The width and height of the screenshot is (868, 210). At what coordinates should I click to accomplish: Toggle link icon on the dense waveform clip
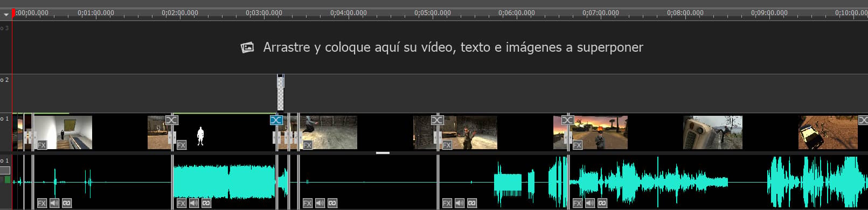pos(206,203)
